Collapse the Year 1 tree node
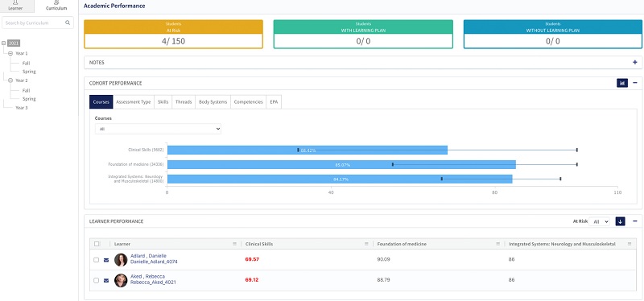Image resolution: width=644 pixels, height=301 pixels. tap(10, 53)
